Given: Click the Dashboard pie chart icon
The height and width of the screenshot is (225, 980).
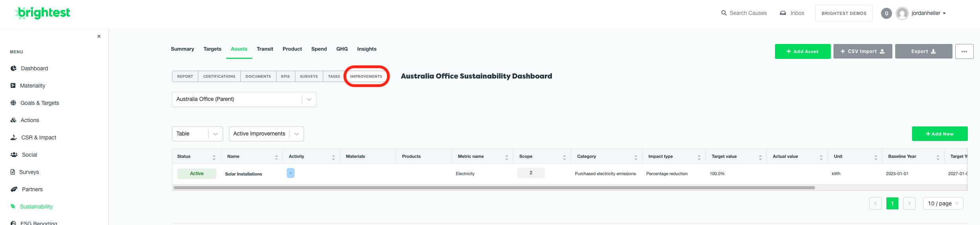Looking at the screenshot, I should tap(13, 68).
